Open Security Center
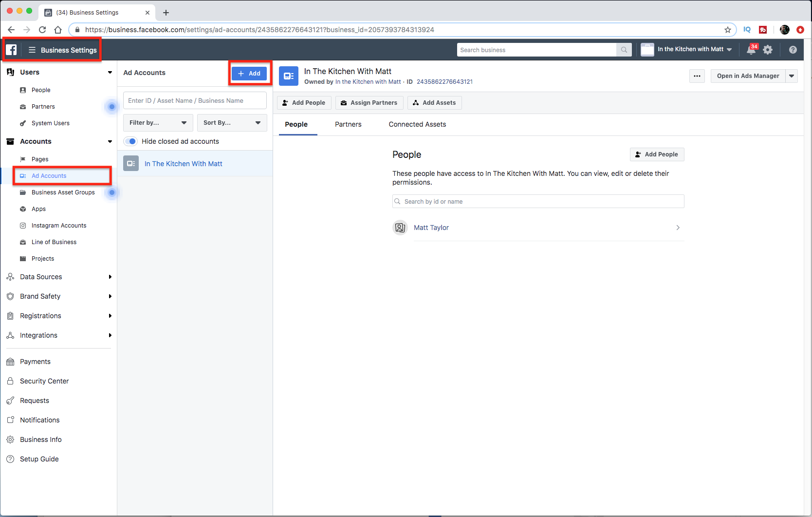Viewport: 812px width, 517px height. tap(44, 381)
